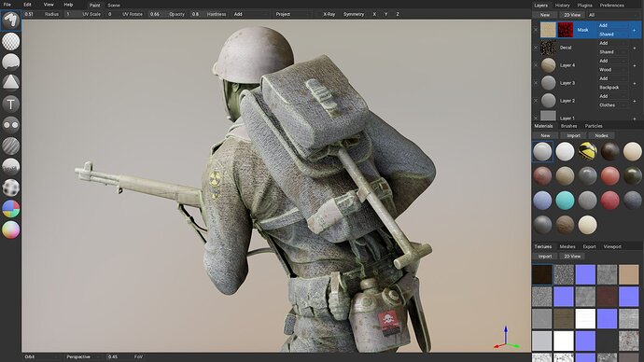The width and height of the screenshot is (644, 362).
Task: Adjust the FoV field value
Action: click(x=126, y=357)
